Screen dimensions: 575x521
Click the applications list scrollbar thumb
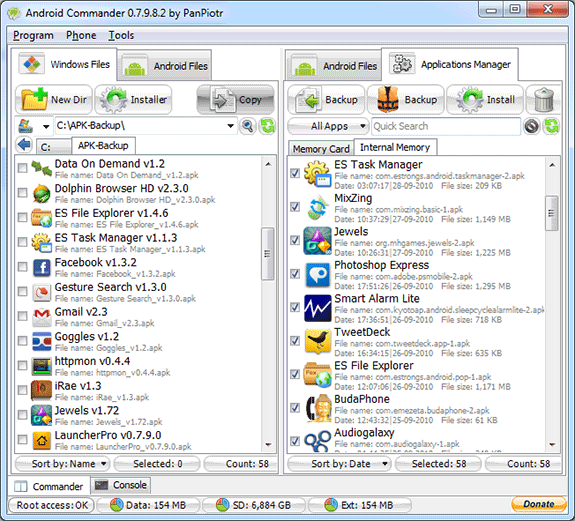[x=551, y=213]
